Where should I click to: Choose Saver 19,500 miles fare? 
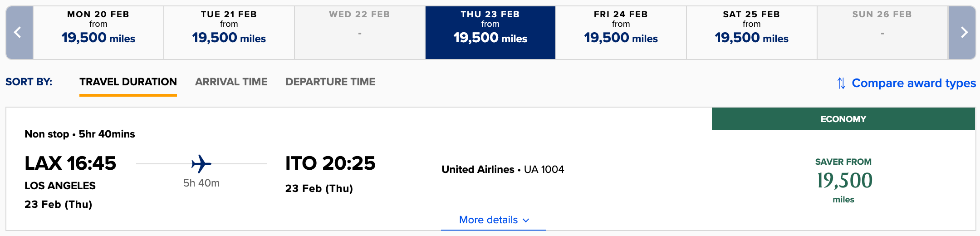tap(843, 181)
